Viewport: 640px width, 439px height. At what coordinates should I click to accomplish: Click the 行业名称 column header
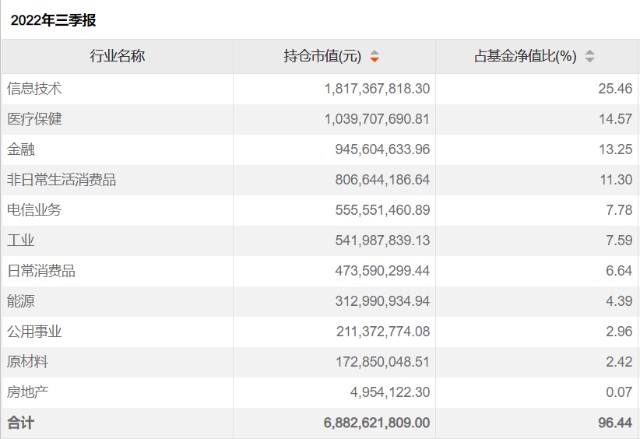(x=117, y=56)
